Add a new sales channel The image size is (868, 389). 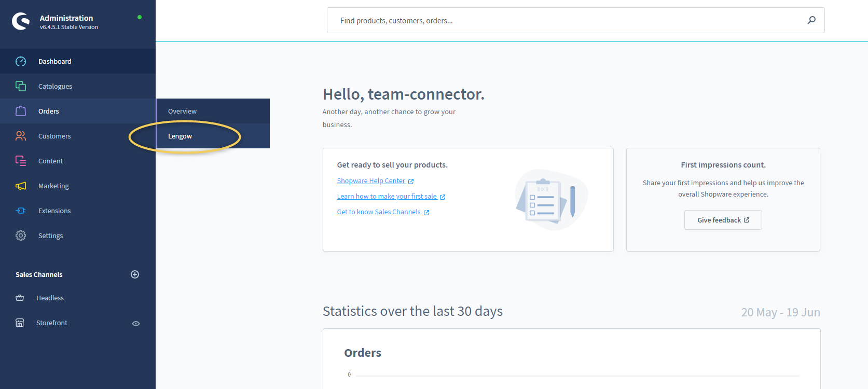135,274
